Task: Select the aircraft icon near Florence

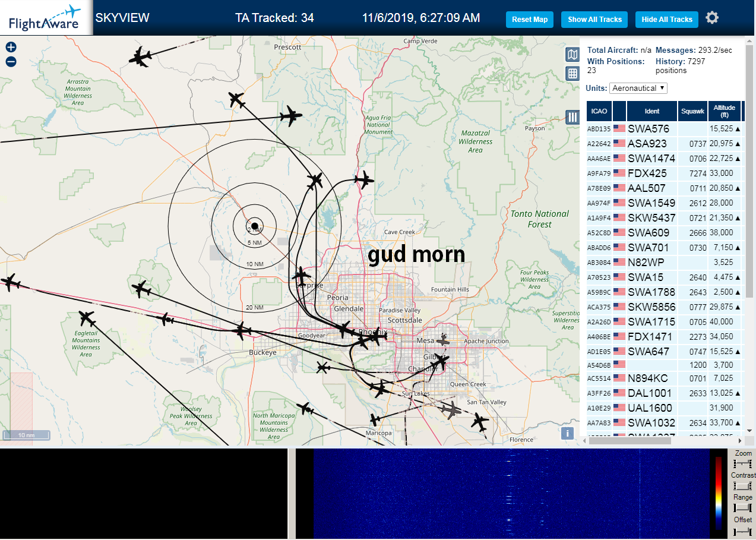Action: (479, 423)
